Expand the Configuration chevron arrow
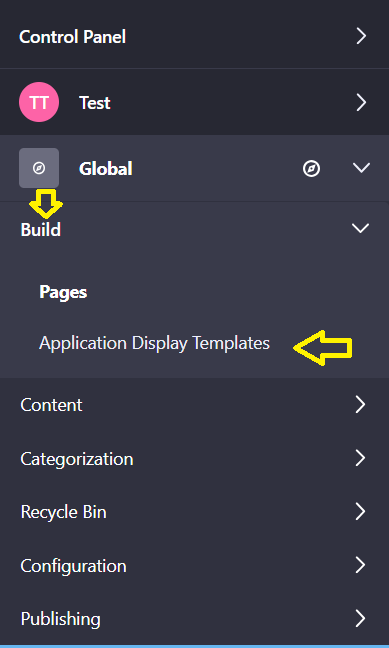Image resolution: width=389 pixels, height=648 pixels. pyautogui.click(x=360, y=565)
